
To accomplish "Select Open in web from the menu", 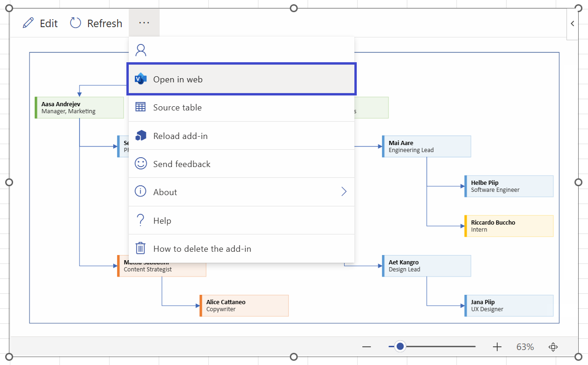I will [x=178, y=79].
